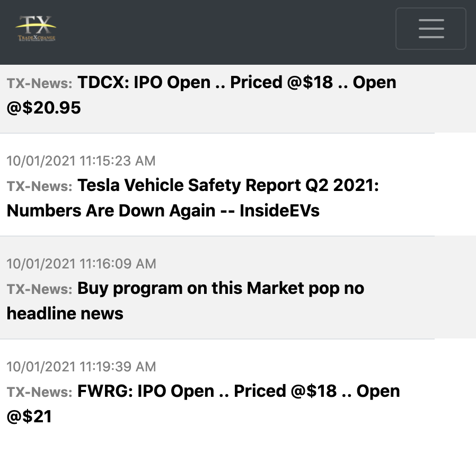Image resolution: width=476 pixels, height=452 pixels.
Task: Click TX-News label beside Tesla headline
Action: pyautogui.click(x=39, y=186)
